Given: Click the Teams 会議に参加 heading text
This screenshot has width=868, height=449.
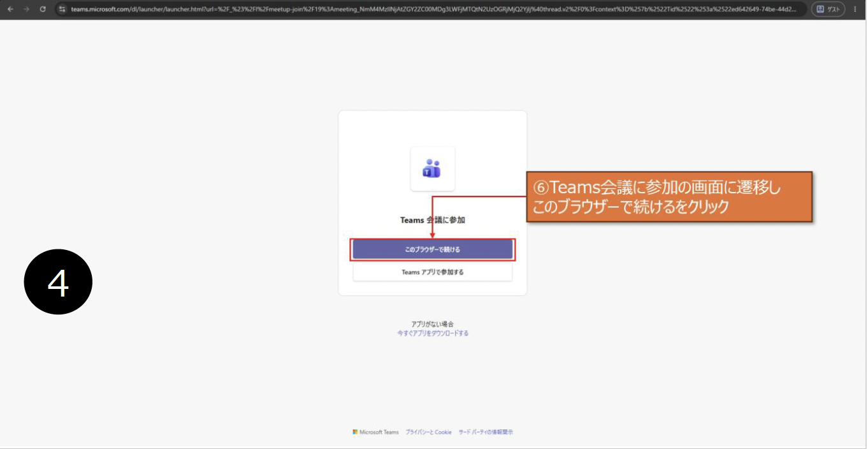Looking at the screenshot, I should pyautogui.click(x=433, y=220).
